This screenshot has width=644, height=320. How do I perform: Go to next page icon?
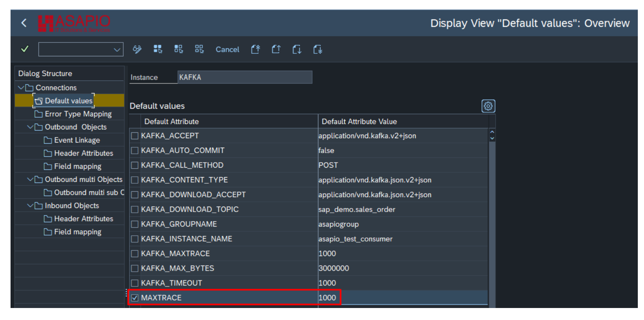point(297,49)
